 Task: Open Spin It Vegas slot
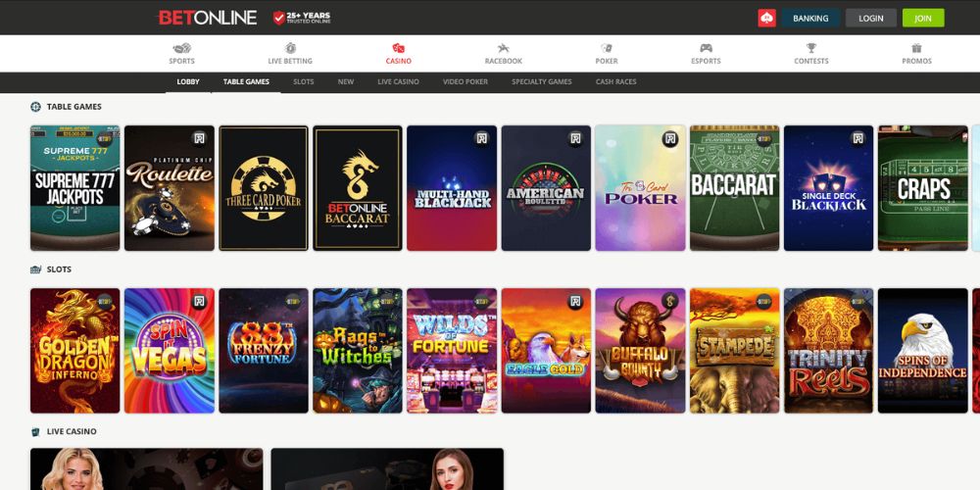coord(170,351)
